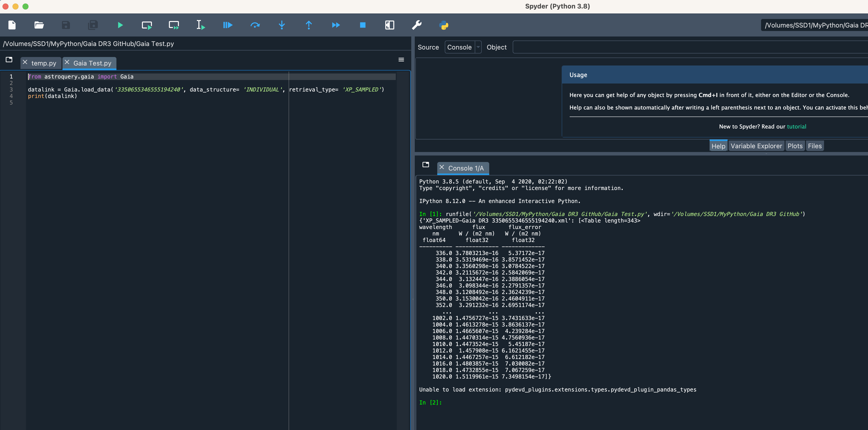Step over the current line in debugger

[x=255, y=25]
